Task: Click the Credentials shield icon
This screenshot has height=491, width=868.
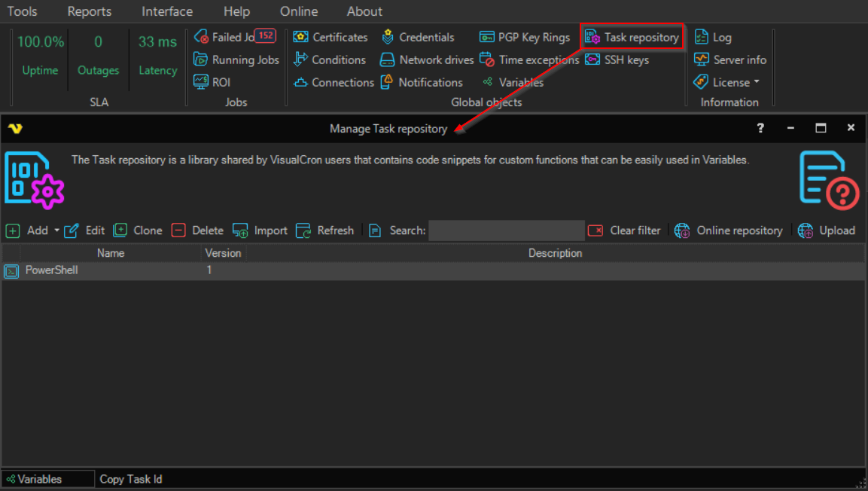Action: pyautogui.click(x=388, y=37)
